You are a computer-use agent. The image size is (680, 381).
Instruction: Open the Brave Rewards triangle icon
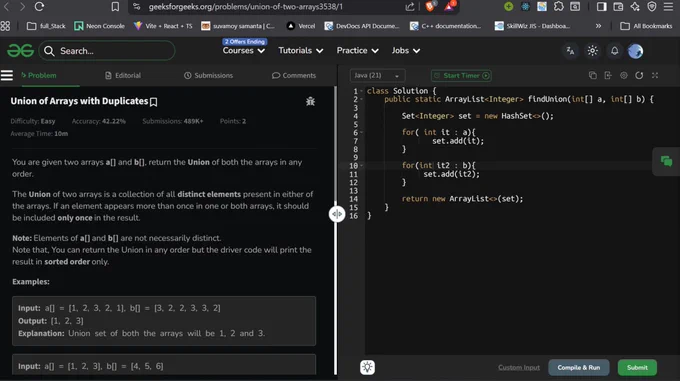(449, 6)
